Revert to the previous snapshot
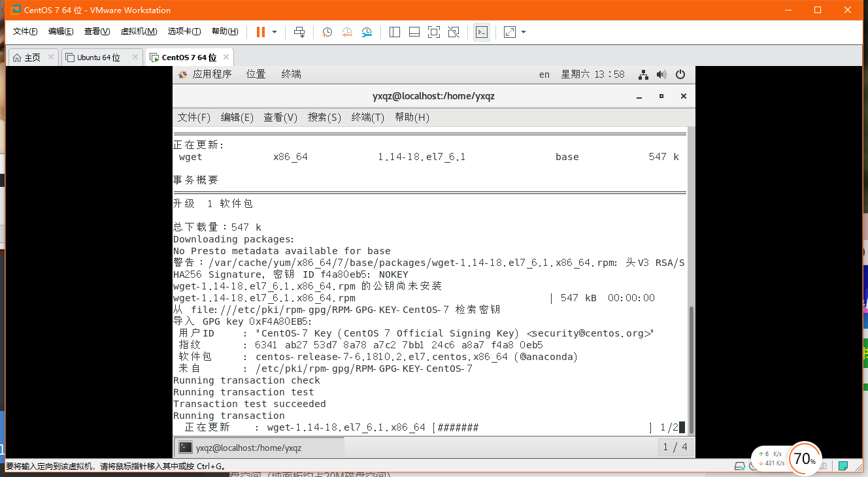868x477 pixels. 347,32
